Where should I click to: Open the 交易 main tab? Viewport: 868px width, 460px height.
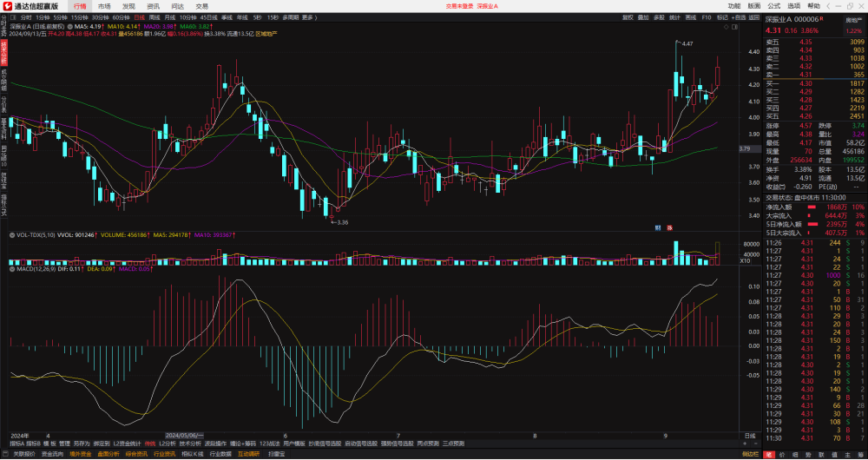tap(202, 6)
